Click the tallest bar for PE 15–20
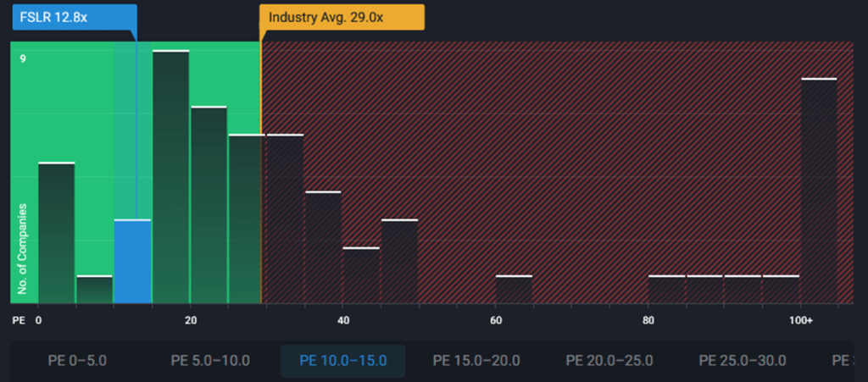The width and height of the screenshot is (868, 382). pyautogui.click(x=171, y=177)
